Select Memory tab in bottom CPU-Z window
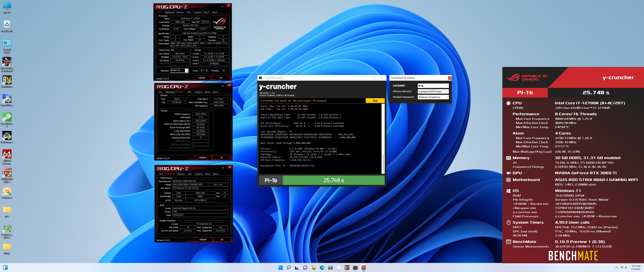This screenshot has width=644, height=272. [181, 174]
